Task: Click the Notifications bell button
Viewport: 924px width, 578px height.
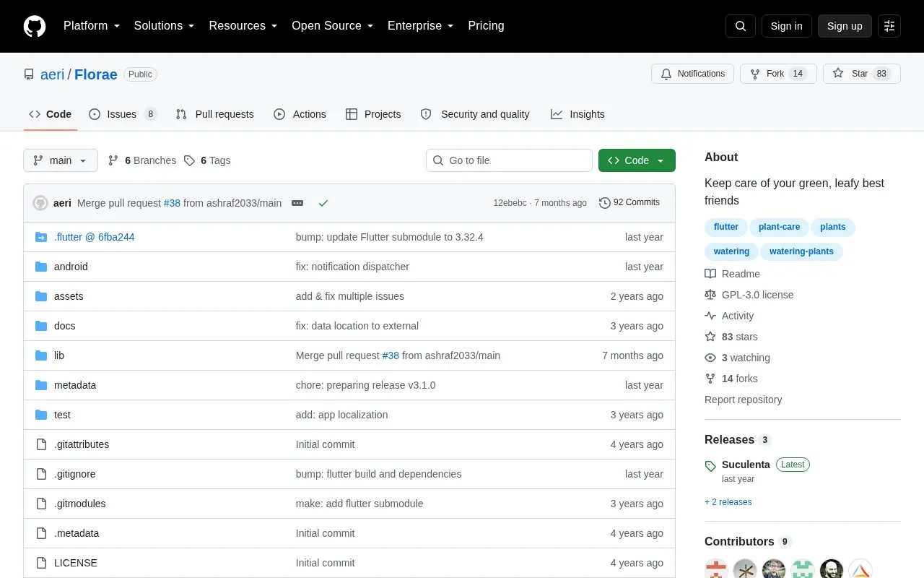Action: pos(692,74)
